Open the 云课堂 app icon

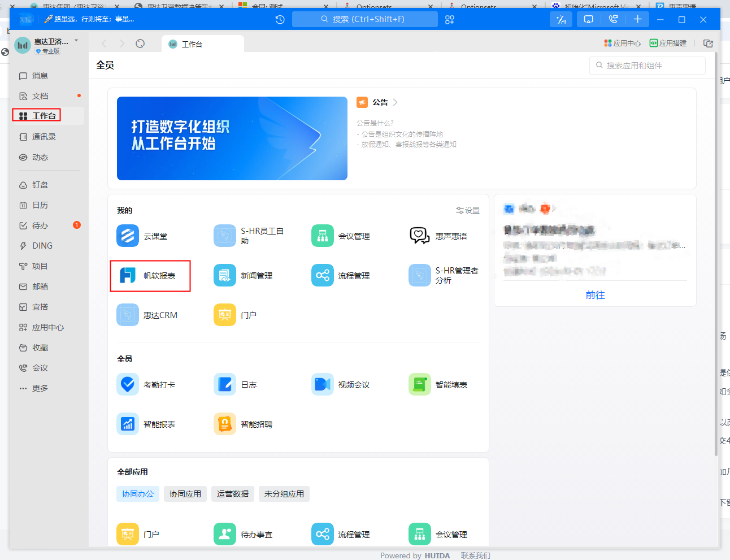(x=128, y=236)
